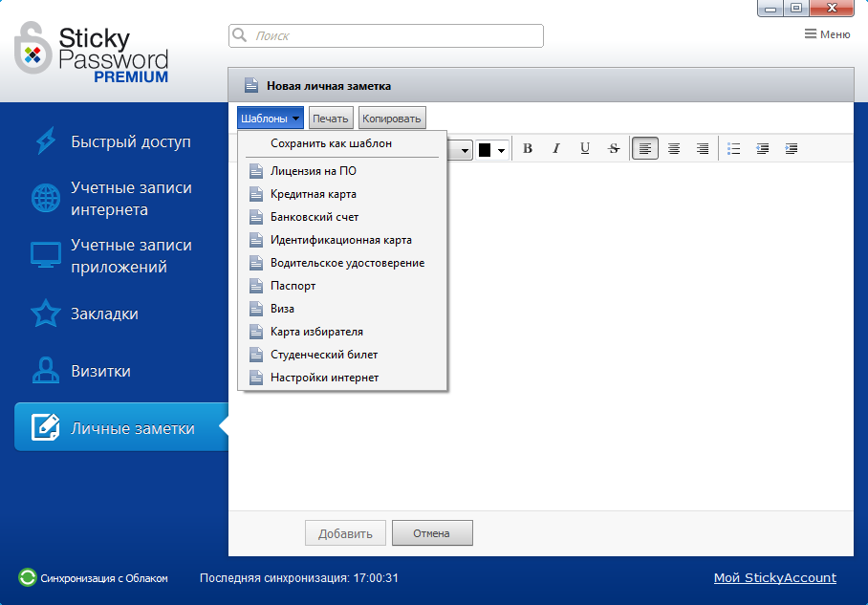Image resolution: width=868 pixels, height=605 pixels.
Task: Enable italic formatting
Action: click(x=555, y=148)
